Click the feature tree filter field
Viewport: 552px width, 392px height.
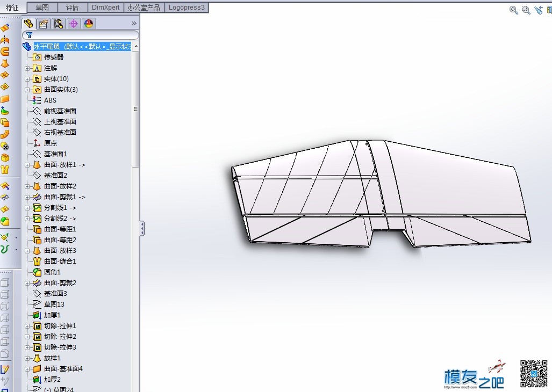[81, 35]
